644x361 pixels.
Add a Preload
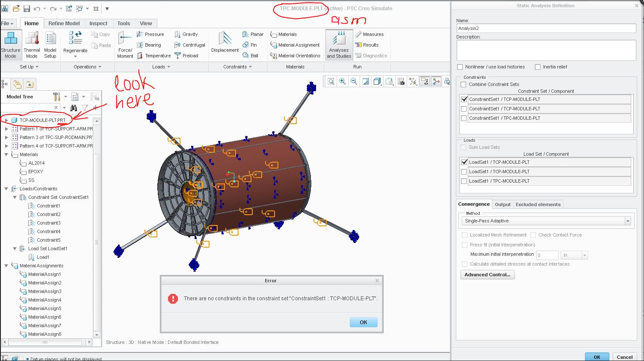pyautogui.click(x=186, y=56)
